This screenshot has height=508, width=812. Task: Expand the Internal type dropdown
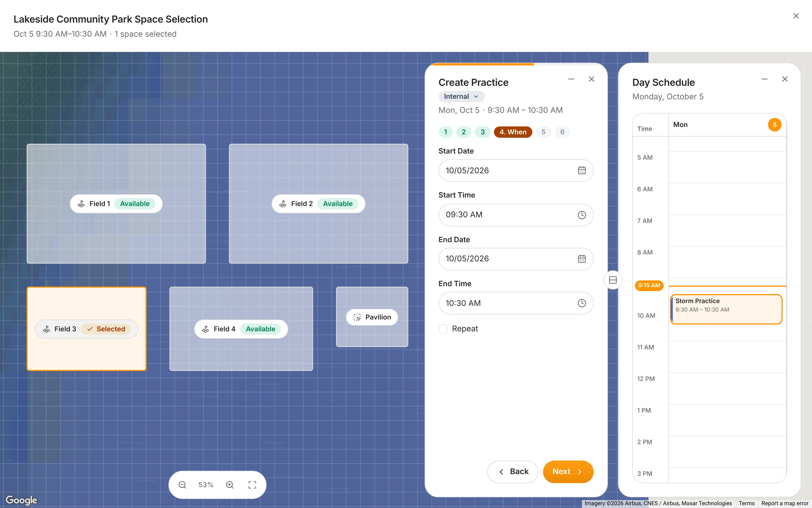(x=461, y=97)
